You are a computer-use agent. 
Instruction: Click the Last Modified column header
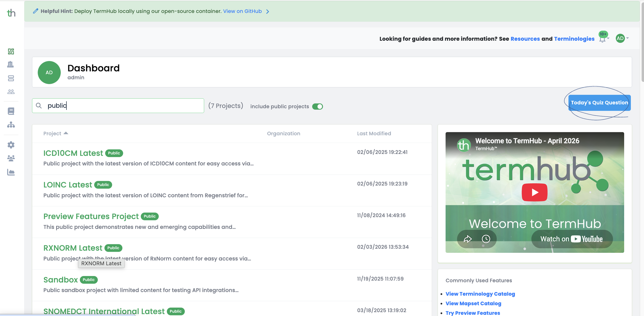point(374,133)
